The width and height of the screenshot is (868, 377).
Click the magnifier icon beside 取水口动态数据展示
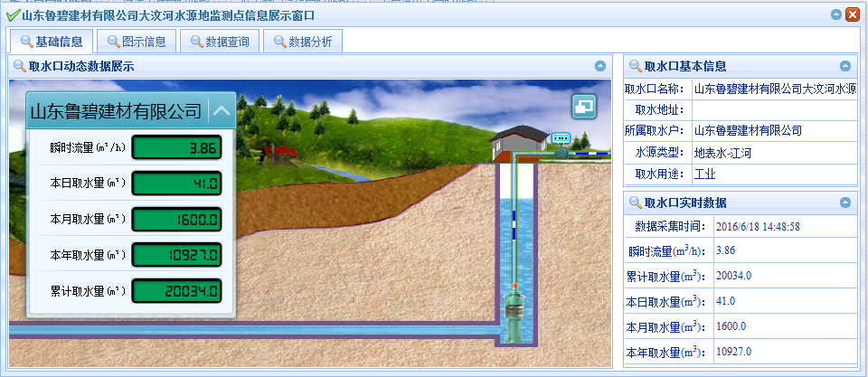[18, 66]
